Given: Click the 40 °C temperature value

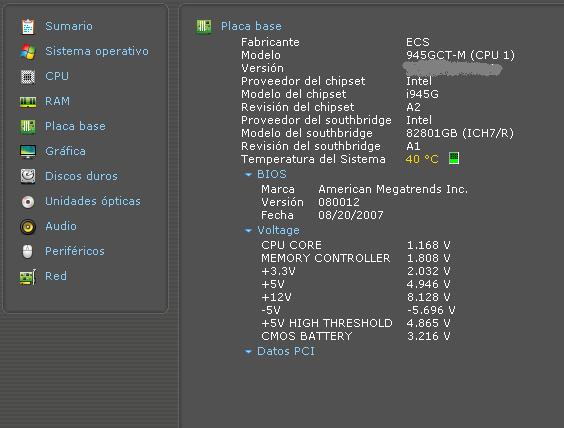Looking at the screenshot, I should (422, 159).
